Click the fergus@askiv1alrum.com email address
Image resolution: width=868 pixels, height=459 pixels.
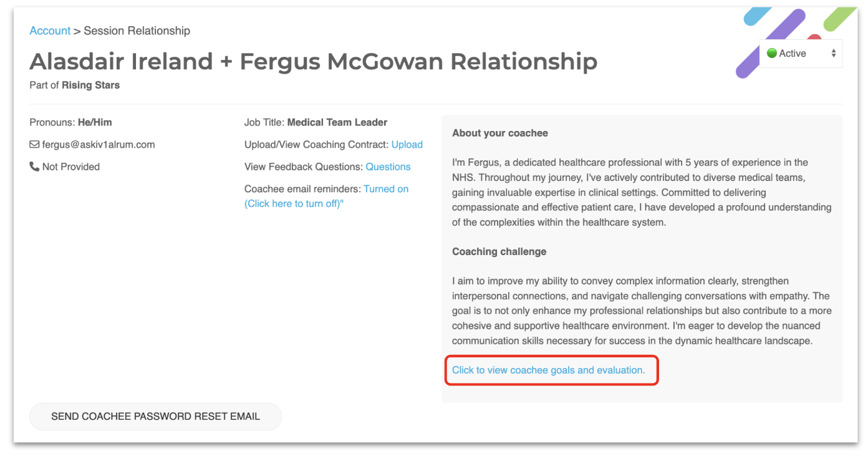(99, 145)
